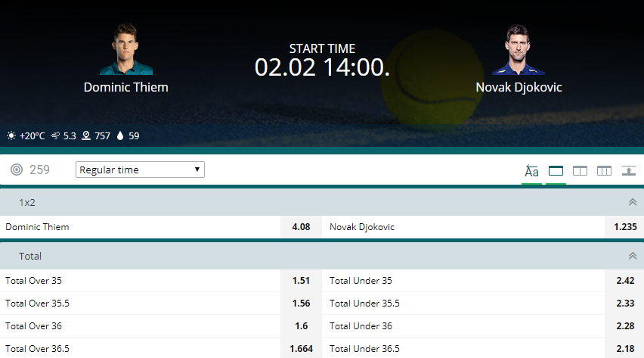Click Novak Djokovic label in 1x2 row

pos(362,227)
